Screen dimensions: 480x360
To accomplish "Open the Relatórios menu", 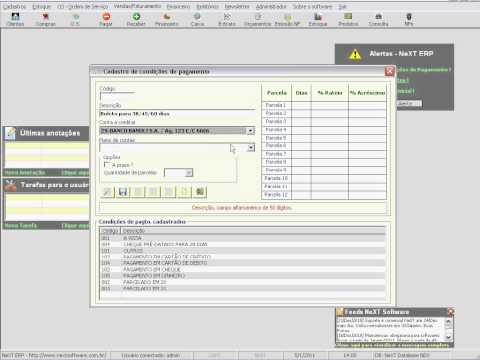I will [207, 7].
